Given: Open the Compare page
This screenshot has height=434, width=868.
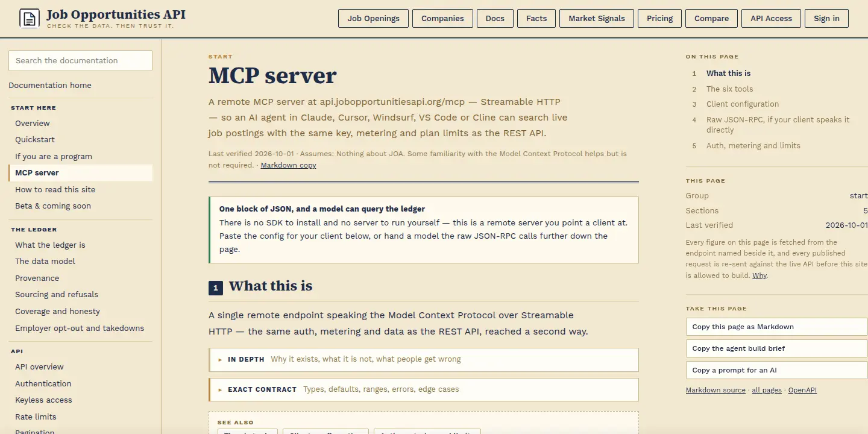Looking at the screenshot, I should [x=711, y=18].
